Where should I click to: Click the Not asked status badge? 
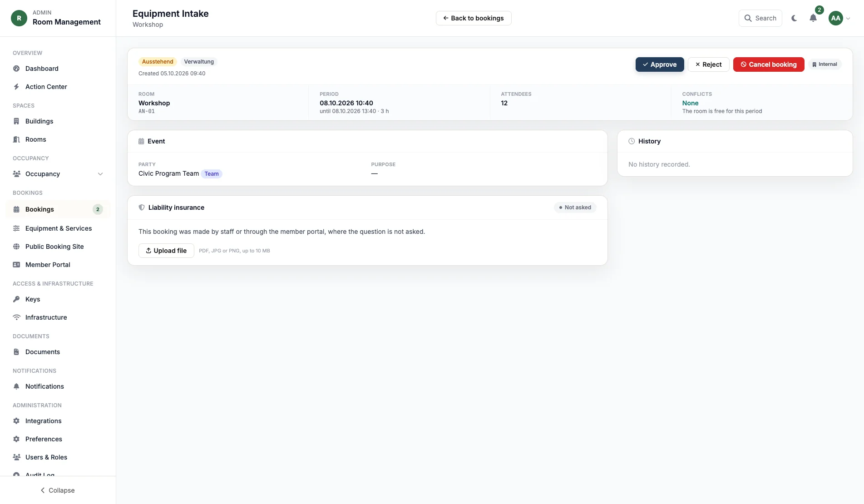[x=575, y=208]
